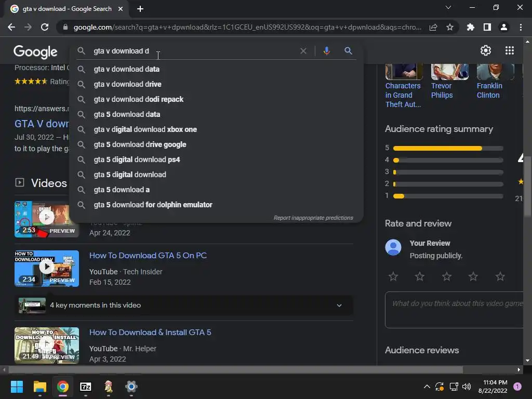Pick gta 5 digital download ps4 suggestion
The height and width of the screenshot is (399, 532).
[216, 159]
